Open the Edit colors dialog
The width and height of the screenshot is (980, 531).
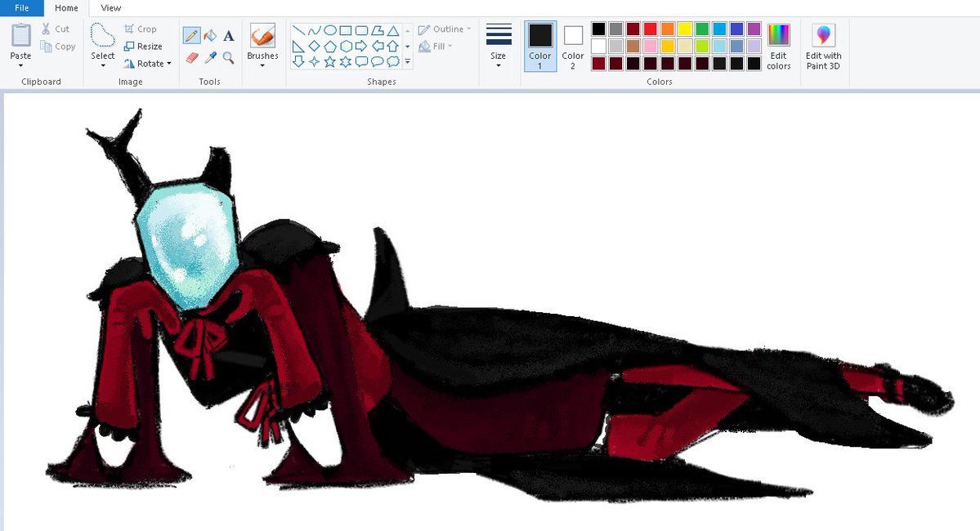[x=778, y=47]
